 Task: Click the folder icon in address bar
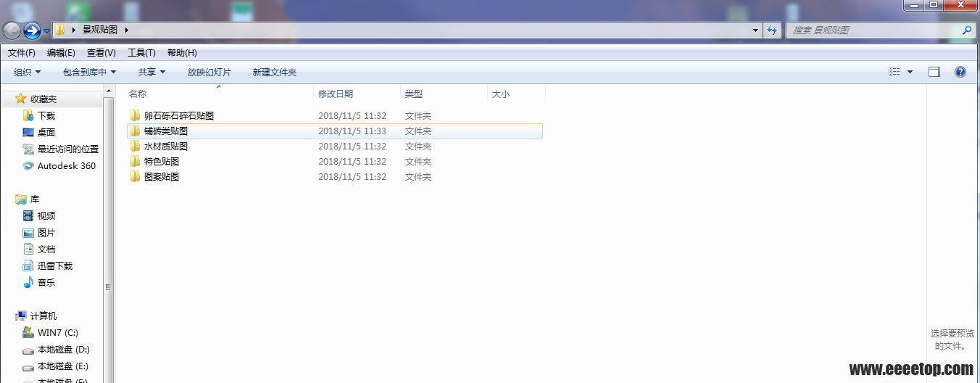[61, 30]
